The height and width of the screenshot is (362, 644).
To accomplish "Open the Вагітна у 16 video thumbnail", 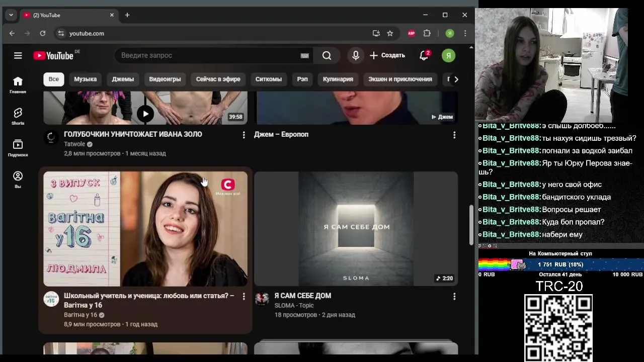I will pyautogui.click(x=145, y=229).
